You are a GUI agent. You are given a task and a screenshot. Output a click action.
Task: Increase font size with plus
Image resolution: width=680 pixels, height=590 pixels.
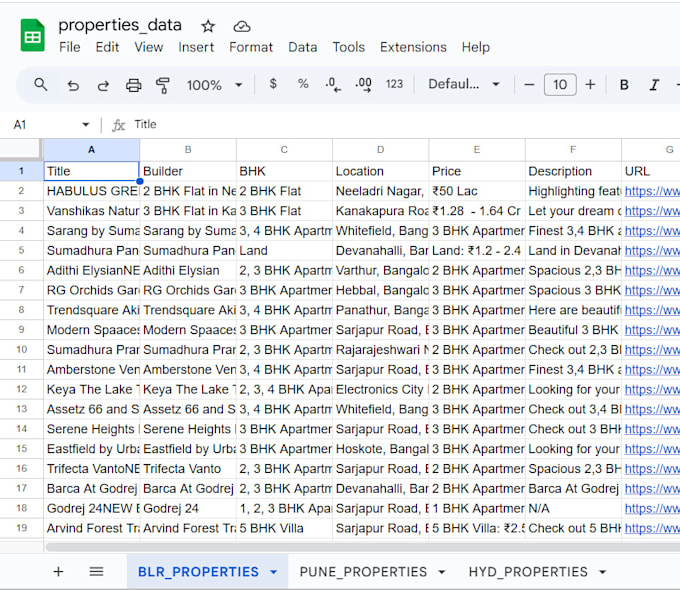[x=590, y=85]
